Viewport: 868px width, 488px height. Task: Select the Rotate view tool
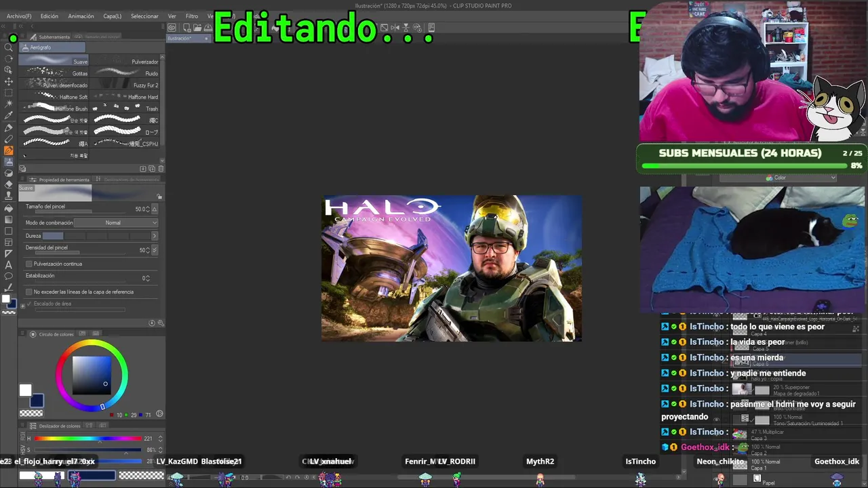pyautogui.click(x=9, y=59)
